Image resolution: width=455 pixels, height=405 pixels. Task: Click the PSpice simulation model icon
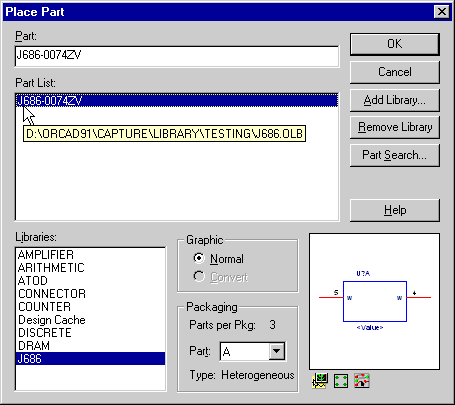(x=320, y=381)
